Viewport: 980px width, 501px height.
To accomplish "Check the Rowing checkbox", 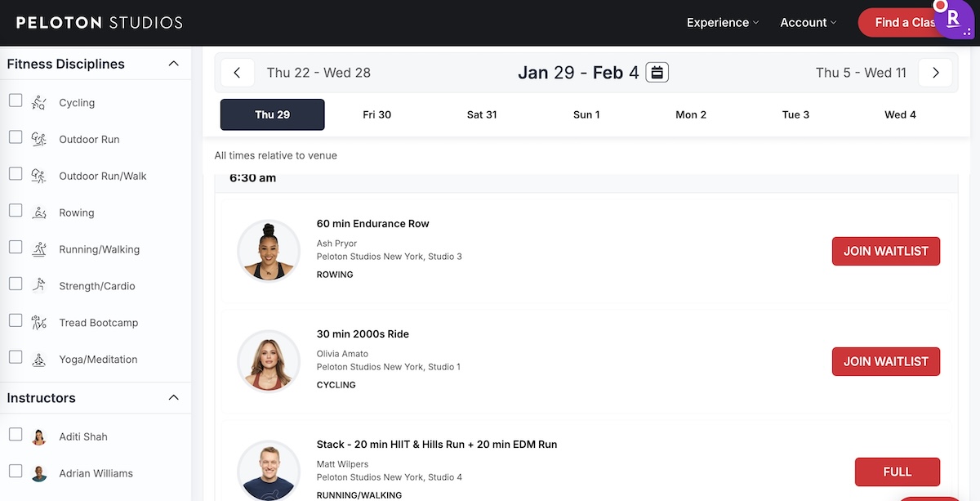I will (x=16, y=211).
